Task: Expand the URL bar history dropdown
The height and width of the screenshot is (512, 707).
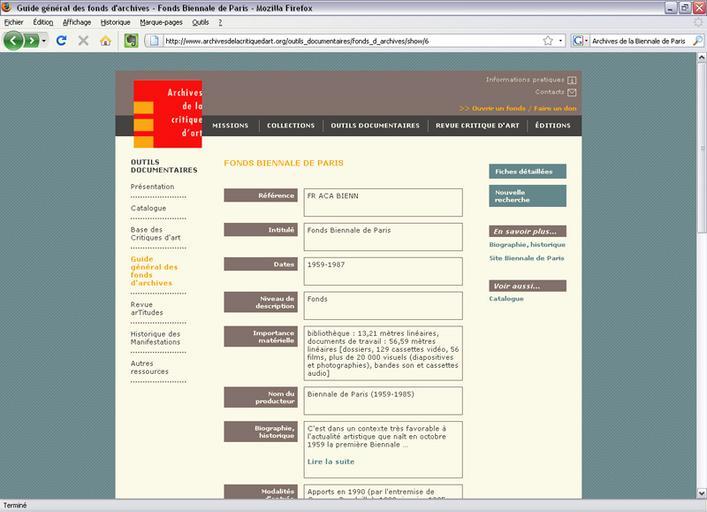Action: tap(561, 41)
